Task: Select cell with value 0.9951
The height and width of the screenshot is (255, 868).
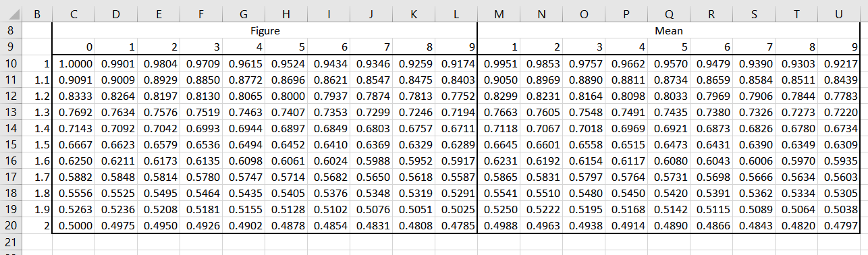Action: click(x=499, y=64)
